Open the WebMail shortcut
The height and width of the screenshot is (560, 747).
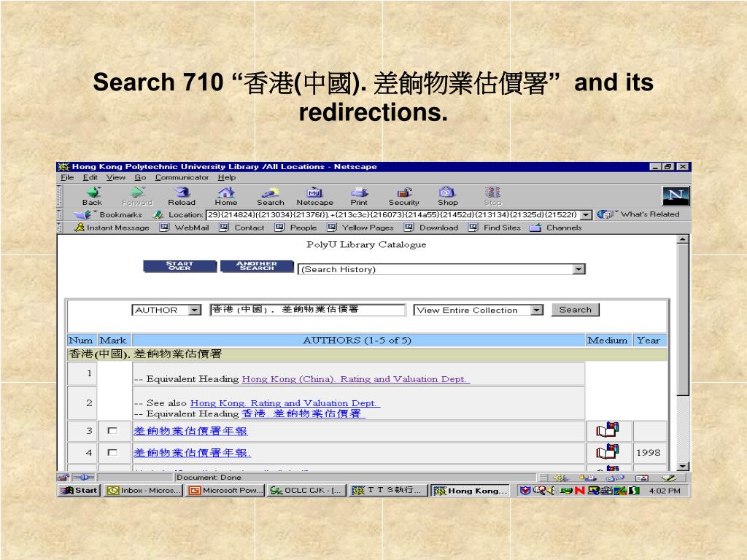point(185,227)
